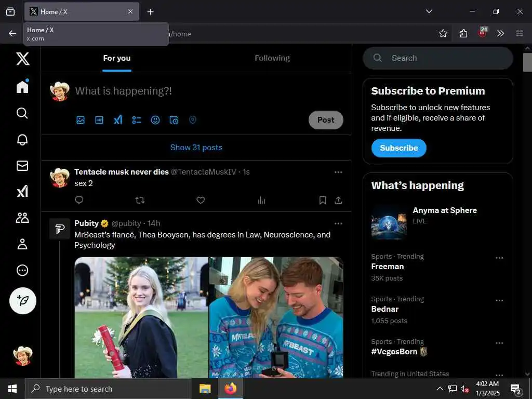Click the round compose post button

[23, 301]
